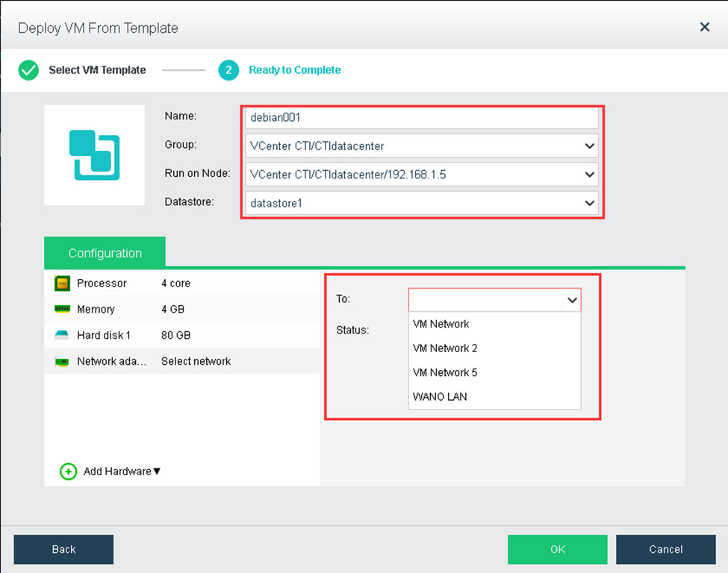
Task: Choose WANO LAN network option
Action: click(494, 397)
